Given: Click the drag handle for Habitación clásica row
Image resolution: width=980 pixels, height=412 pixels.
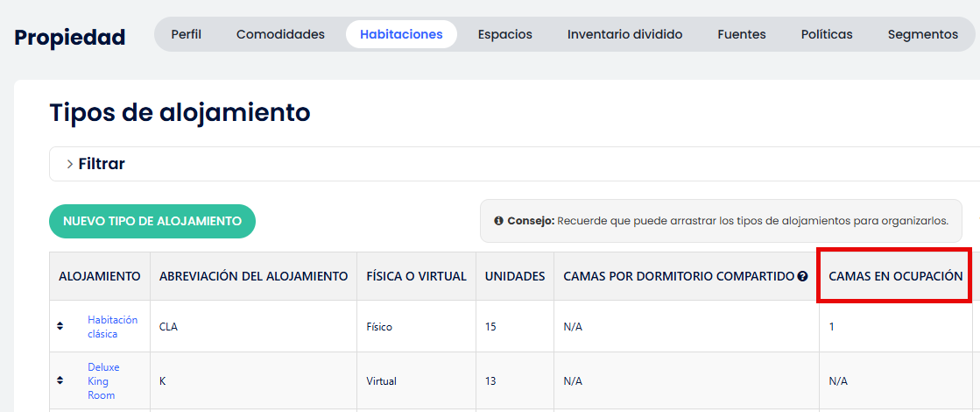Looking at the screenshot, I should pyautogui.click(x=60, y=326).
